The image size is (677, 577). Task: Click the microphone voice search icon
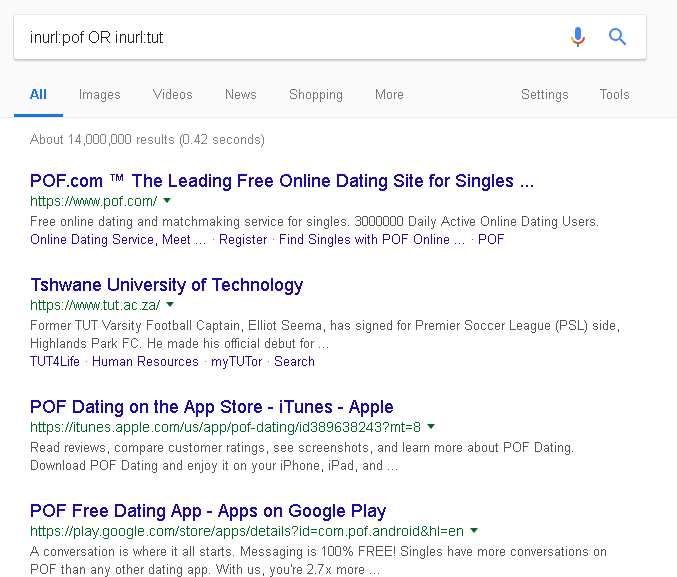tap(578, 37)
